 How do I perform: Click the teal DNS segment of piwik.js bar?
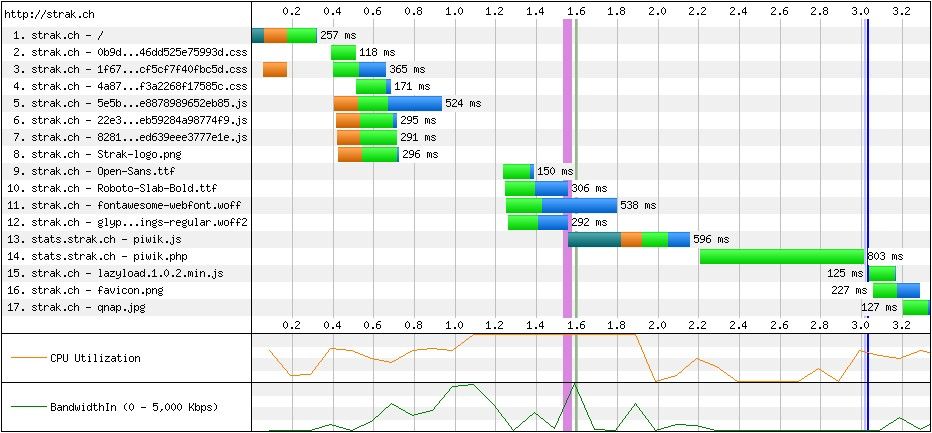(x=594, y=239)
